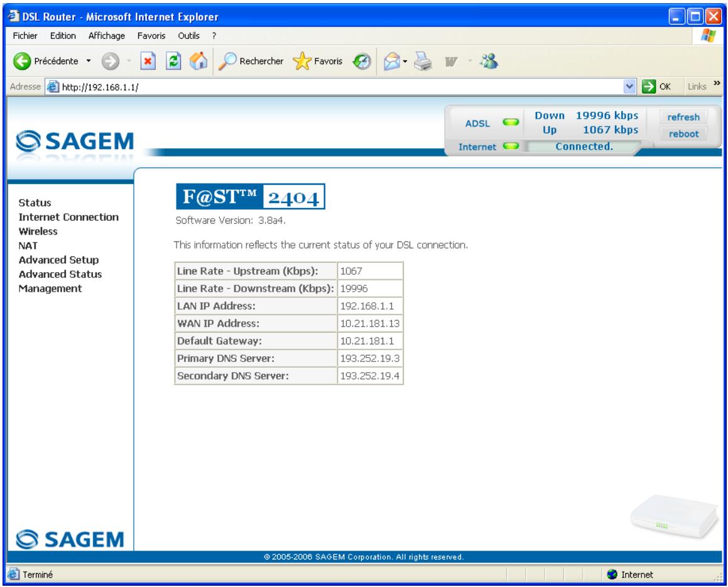Click the Connected. status text
The width and height of the screenshot is (728, 587).
point(584,146)
